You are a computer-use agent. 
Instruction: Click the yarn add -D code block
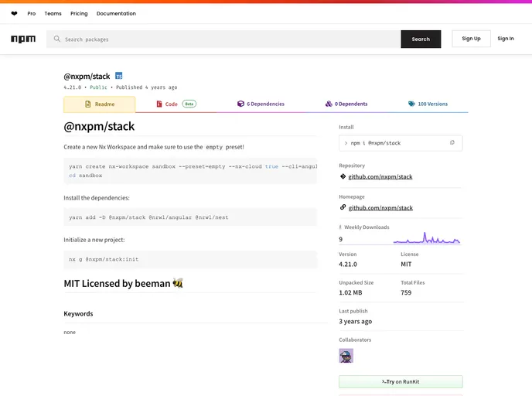click(190, 217)
